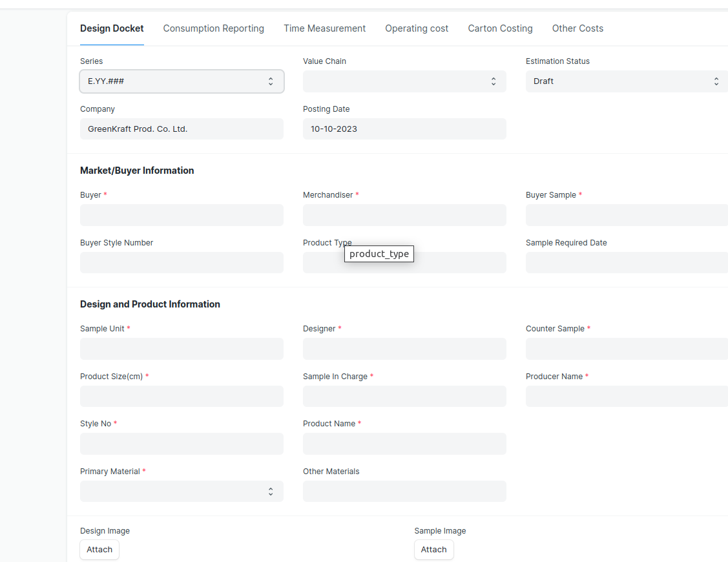Image resolution: width=728 pixels, height=562 pixels.
Task: Click the Other Materials field
Action: [404, 492]
